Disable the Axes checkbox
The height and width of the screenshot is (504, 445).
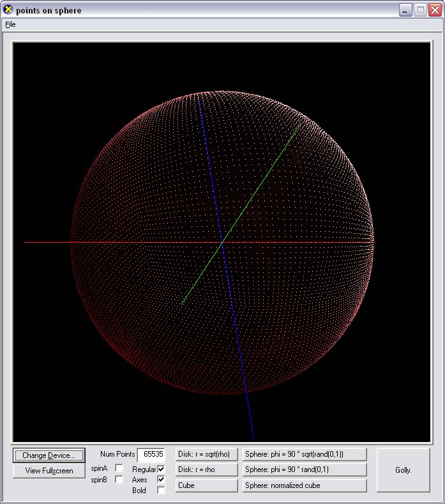click(162, 480)
